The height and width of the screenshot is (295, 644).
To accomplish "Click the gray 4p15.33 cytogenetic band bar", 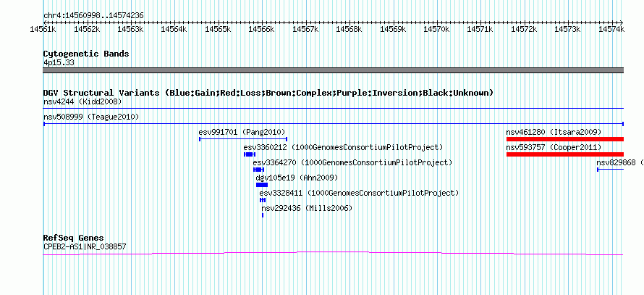I will [333, 70].
